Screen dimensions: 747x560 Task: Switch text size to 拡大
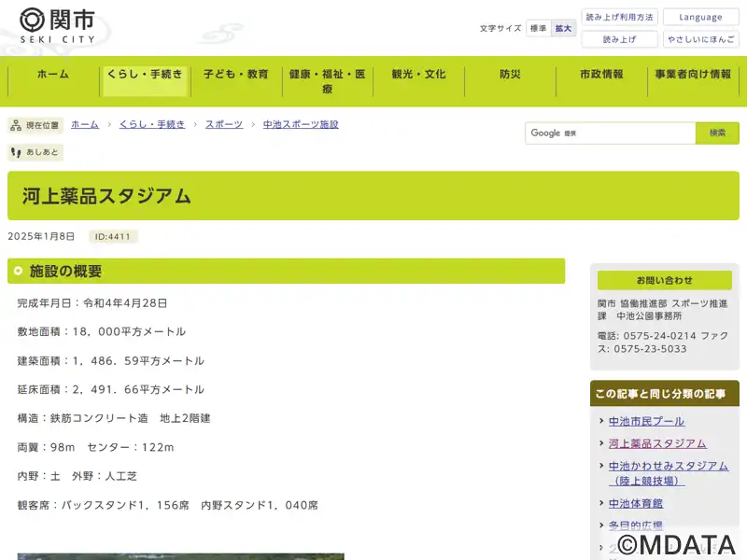tap(563, 28)
